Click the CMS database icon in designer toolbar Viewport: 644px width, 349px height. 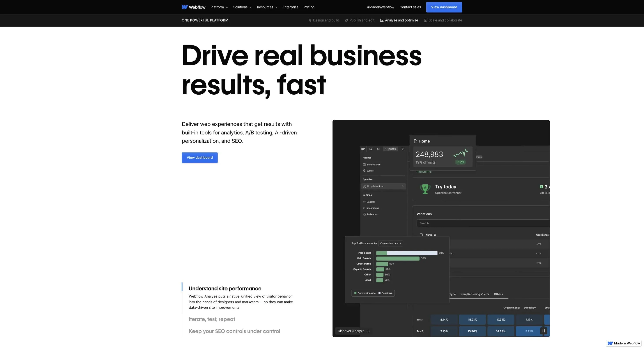pyautogui.click(x=378, y=149)
